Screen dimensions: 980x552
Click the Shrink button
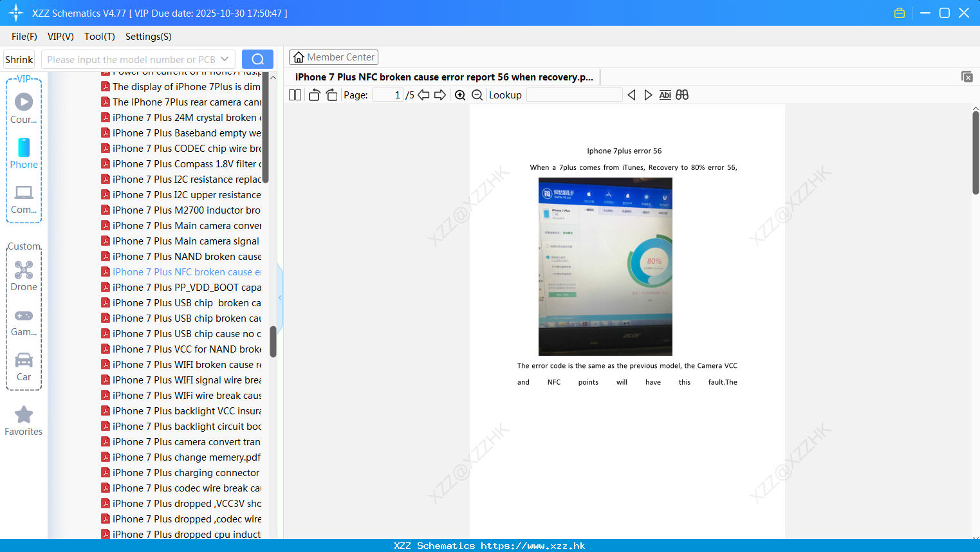pos(19,59)
